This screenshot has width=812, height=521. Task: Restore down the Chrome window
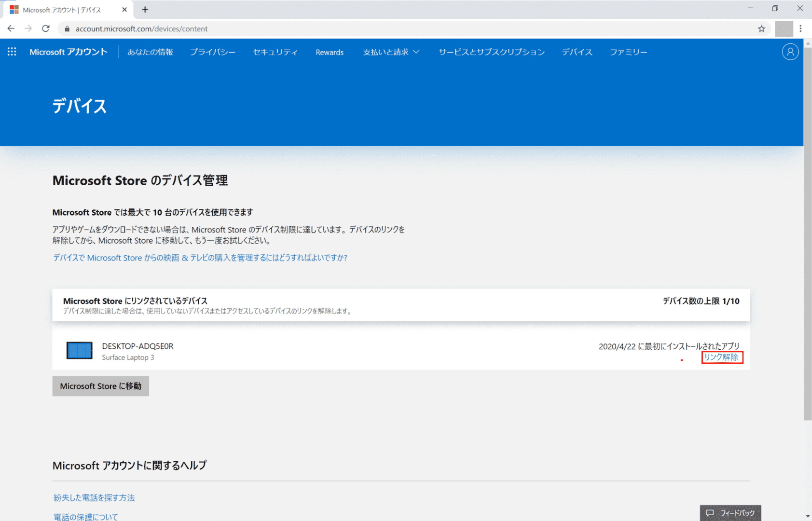point(775,8)
